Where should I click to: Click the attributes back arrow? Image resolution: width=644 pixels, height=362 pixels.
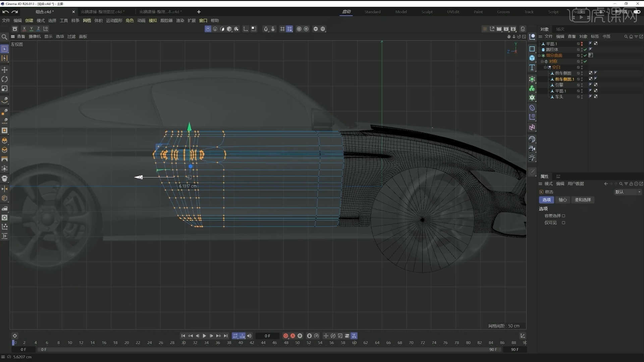[x=606, y=184]
